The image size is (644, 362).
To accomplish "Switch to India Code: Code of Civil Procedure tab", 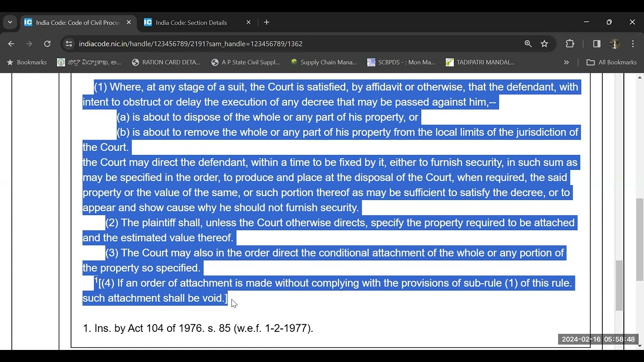I will coord(78,23).
